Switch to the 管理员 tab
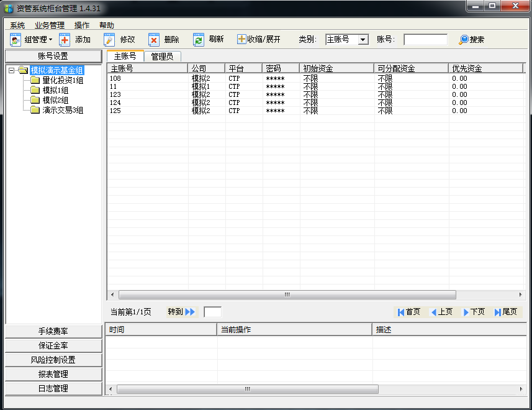 tap(162, 57)
